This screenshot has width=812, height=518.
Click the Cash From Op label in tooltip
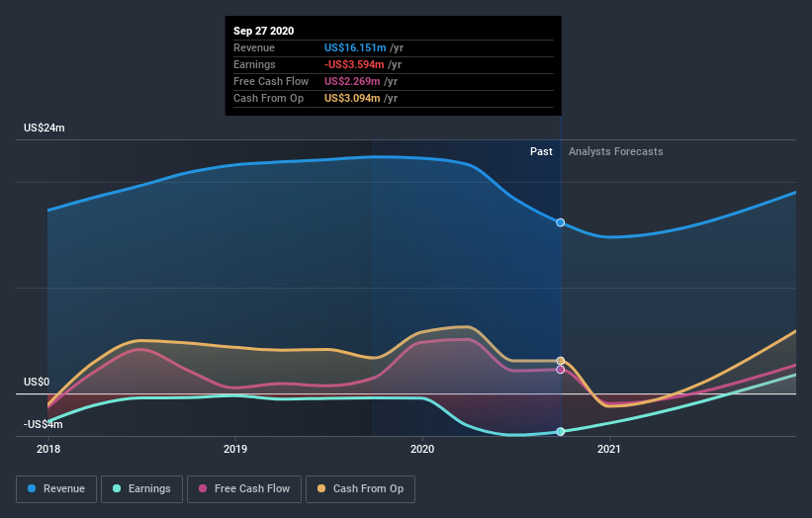(268, 98)
